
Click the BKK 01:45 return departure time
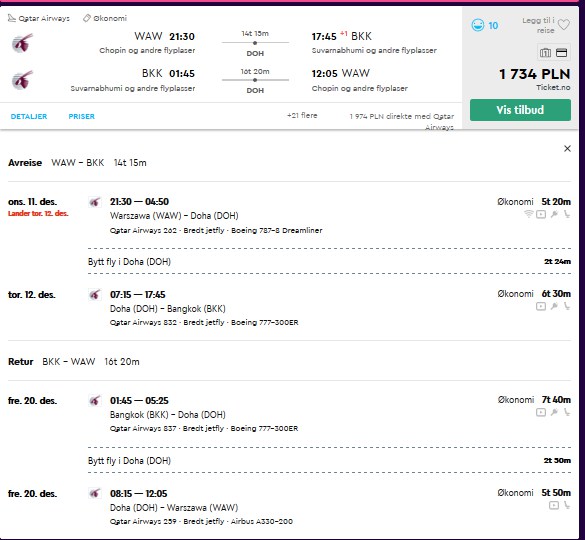168,73
